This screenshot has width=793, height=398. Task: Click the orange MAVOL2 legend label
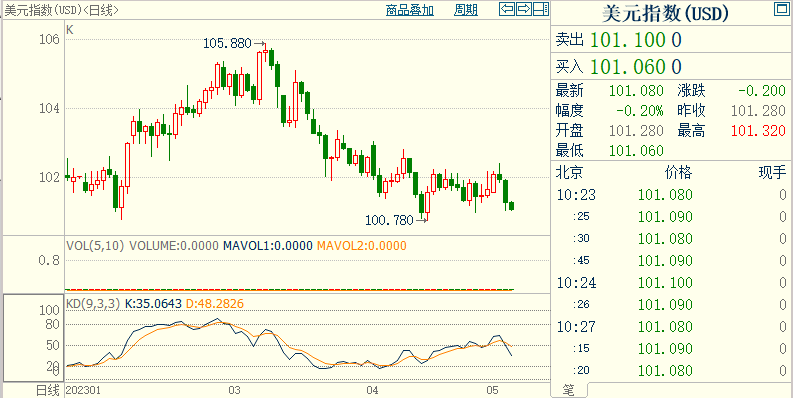click(x=362, y=246)
